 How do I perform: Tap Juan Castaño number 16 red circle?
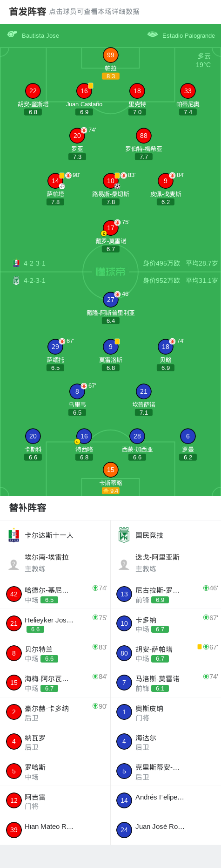[x=84, y=91]
